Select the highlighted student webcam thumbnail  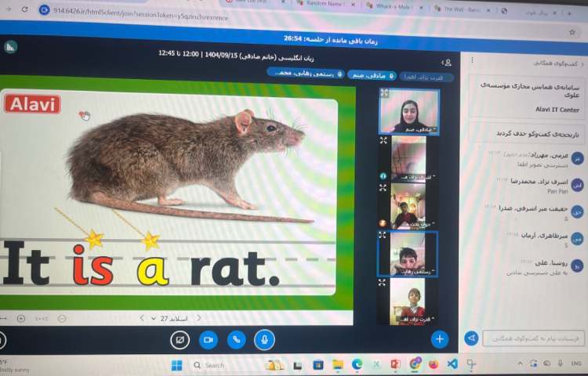click(408, 255)
